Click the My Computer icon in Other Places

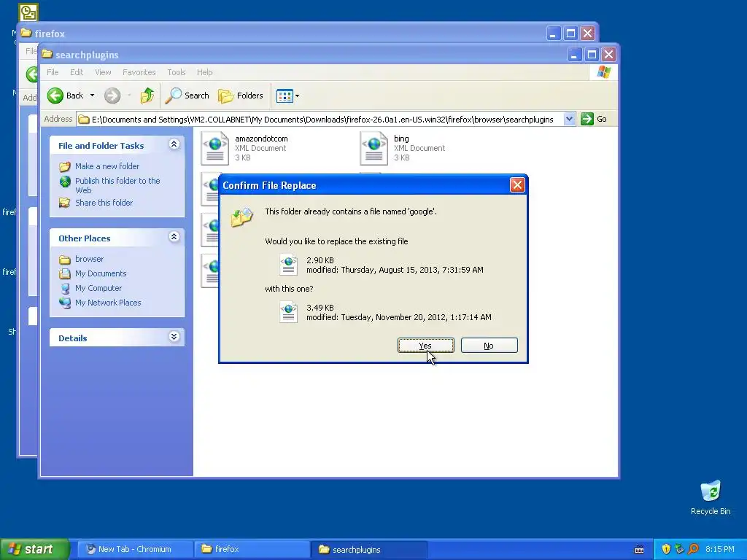point(65,288)
